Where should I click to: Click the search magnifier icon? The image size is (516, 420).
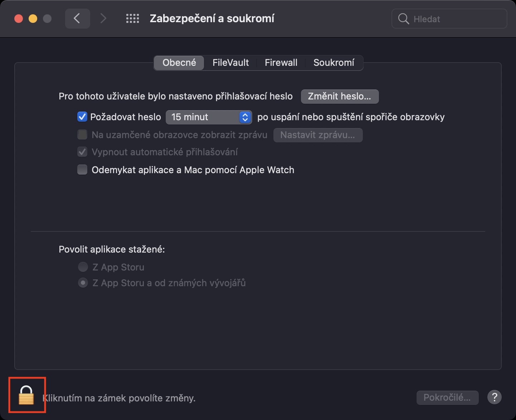point(403,19)
